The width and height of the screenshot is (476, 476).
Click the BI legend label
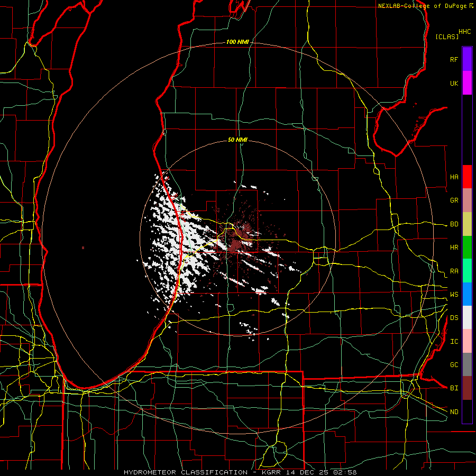tap(454, 388)
